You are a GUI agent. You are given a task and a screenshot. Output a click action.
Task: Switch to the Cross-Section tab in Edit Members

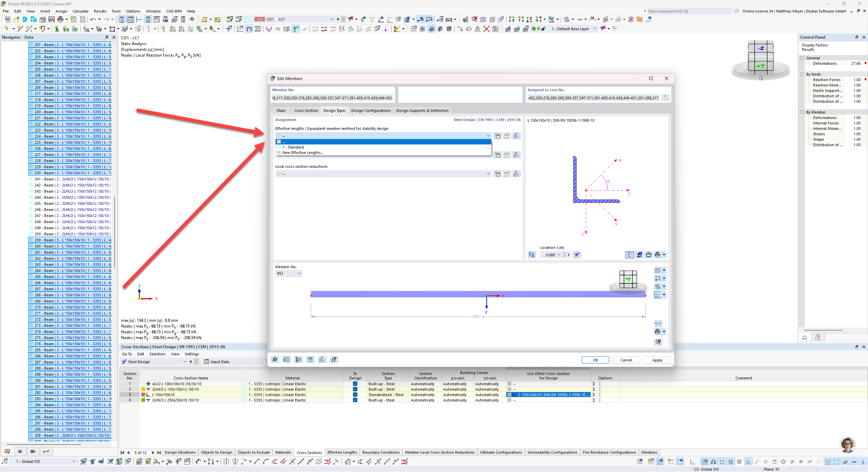(x=306, y=111)
